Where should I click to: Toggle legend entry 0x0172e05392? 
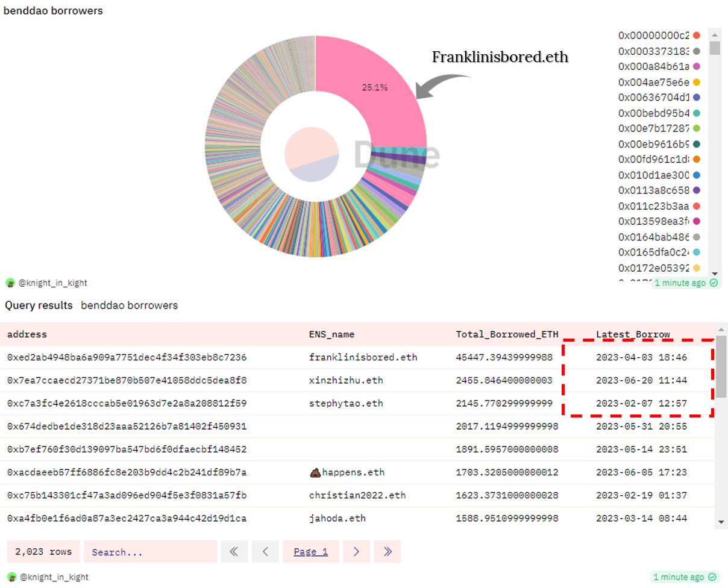[x=658, y=268]
